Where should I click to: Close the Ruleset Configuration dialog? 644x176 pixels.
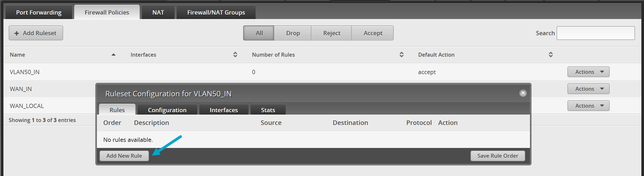click(x=523, y=93)
